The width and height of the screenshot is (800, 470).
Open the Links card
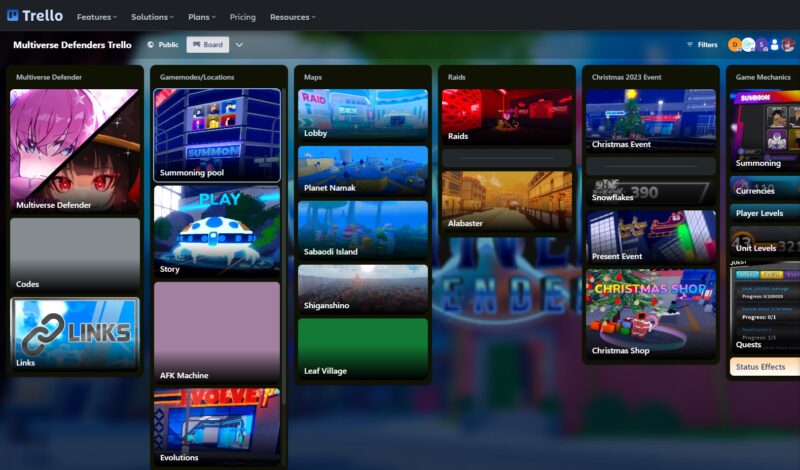pos(74,334)
